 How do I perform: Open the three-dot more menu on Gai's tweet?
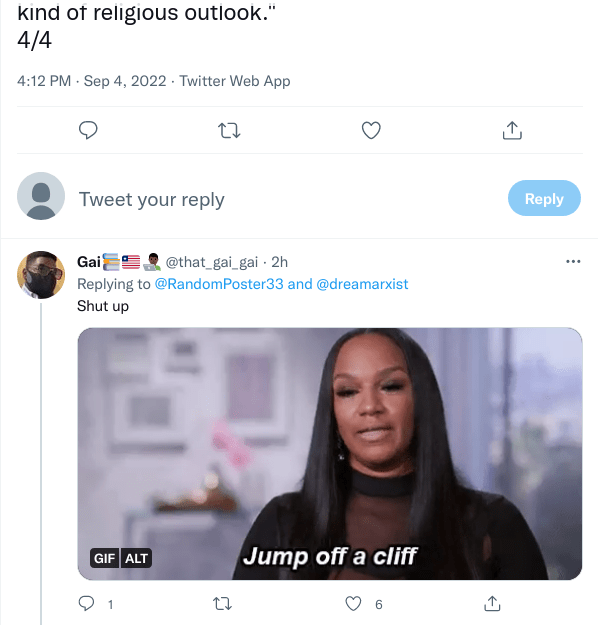(x=573, y=261)
